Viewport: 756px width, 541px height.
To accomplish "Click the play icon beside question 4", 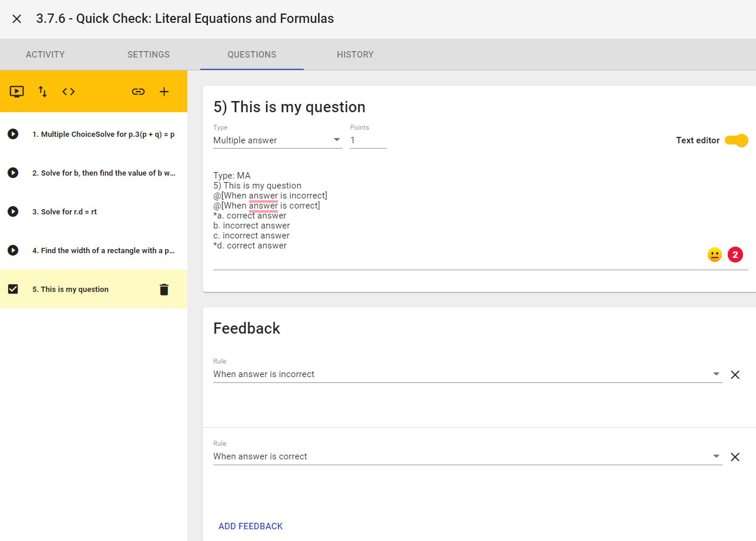I will (x=13, y=250).
